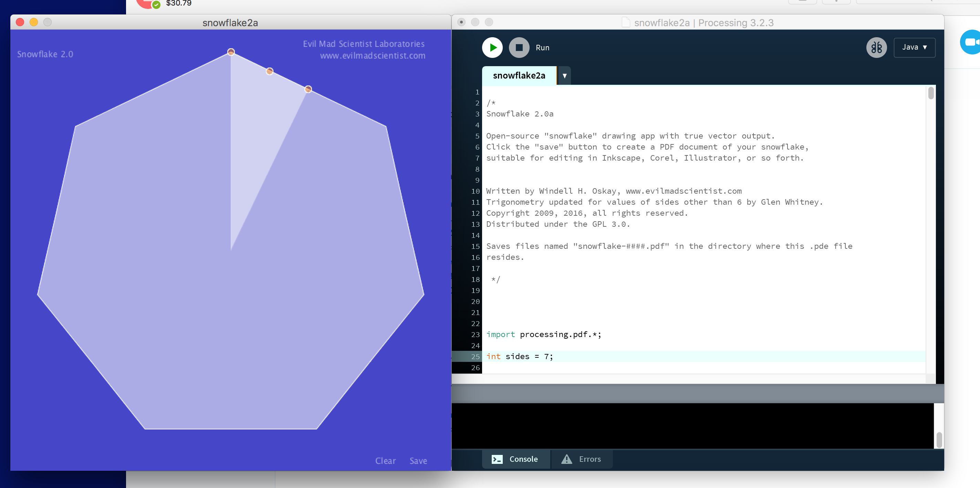This screenshot has height=488, width=980.
Task: Click line number 23 in the gutter
Action: pos(475,335)
